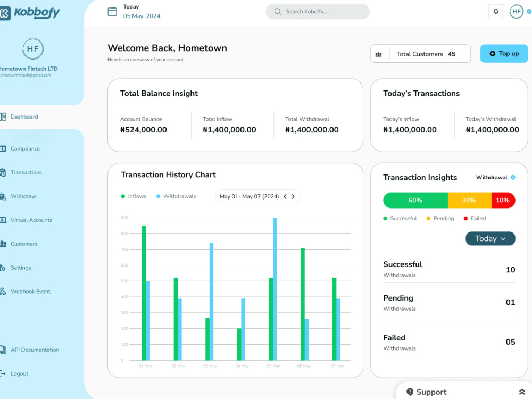Click the Total Customers people icon
Viewport: 532px width, 399px height.
379,54
